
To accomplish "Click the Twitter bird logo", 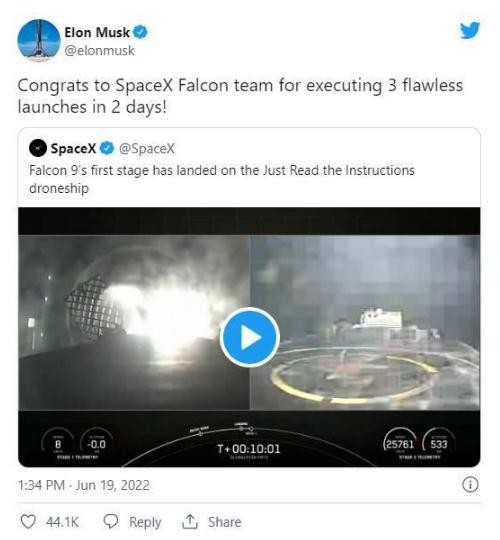I will click(x=470, y=30).
